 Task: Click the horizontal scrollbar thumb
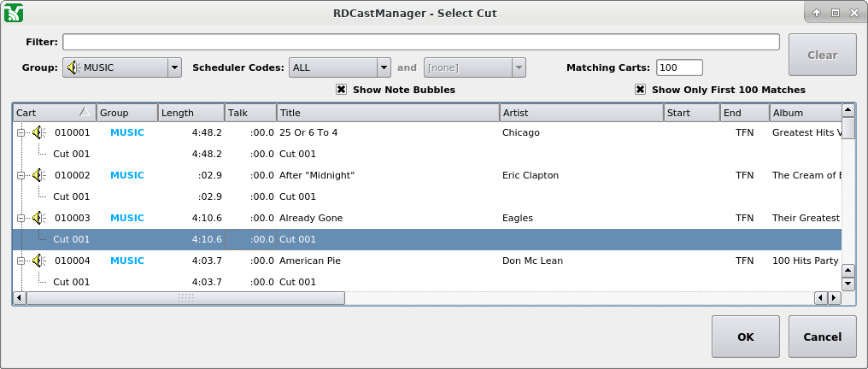pos(185,298)
